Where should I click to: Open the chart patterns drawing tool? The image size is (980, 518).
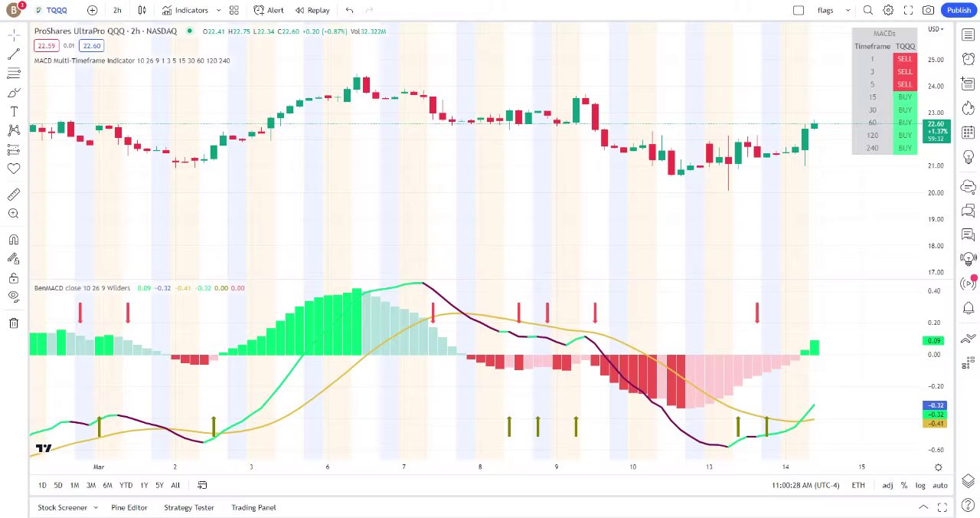(x=13, y=130)
